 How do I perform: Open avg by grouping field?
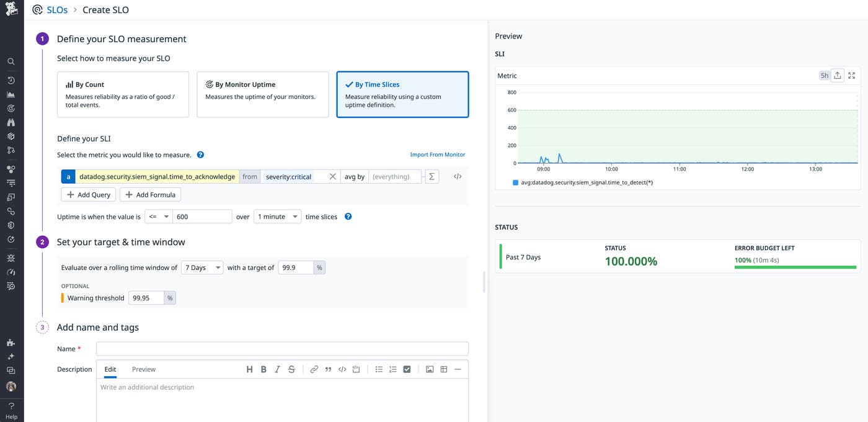395,177
